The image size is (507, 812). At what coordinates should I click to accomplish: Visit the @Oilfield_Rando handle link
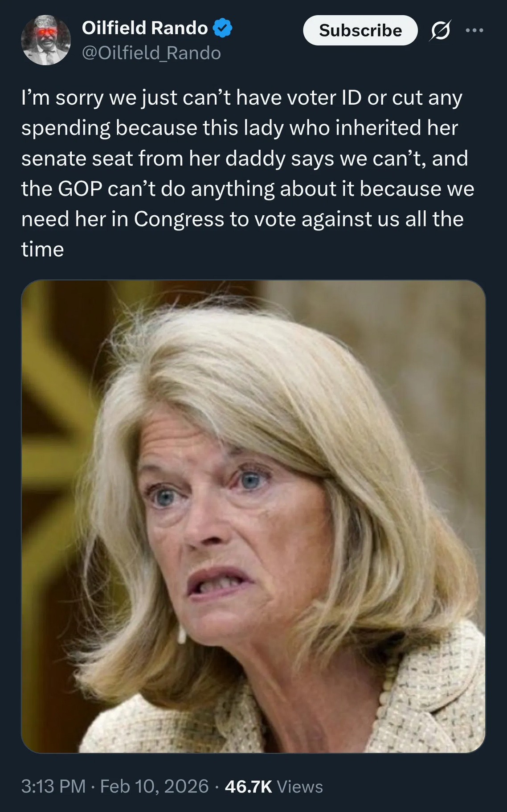point(151,53)
